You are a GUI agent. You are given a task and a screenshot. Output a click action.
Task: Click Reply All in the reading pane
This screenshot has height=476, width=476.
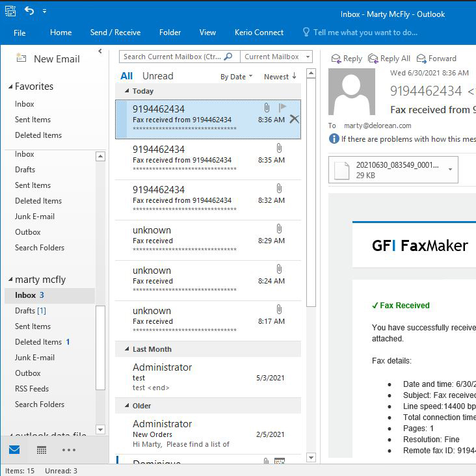[x=389, y=59]
